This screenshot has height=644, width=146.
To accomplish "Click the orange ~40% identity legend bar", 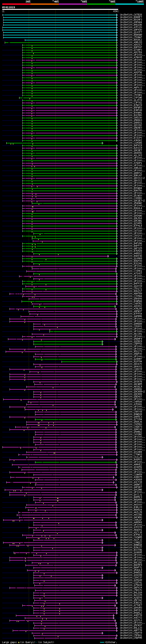I will [x=45, y=4].
